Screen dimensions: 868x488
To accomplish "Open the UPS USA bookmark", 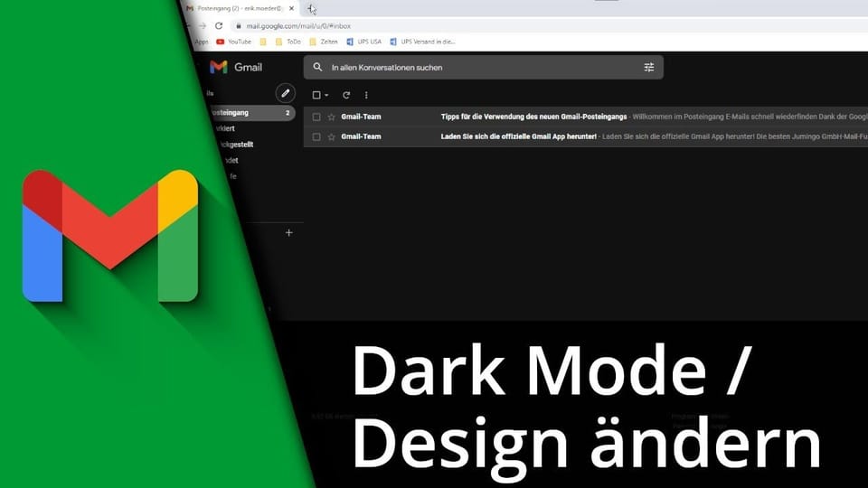I will (363, 42).
